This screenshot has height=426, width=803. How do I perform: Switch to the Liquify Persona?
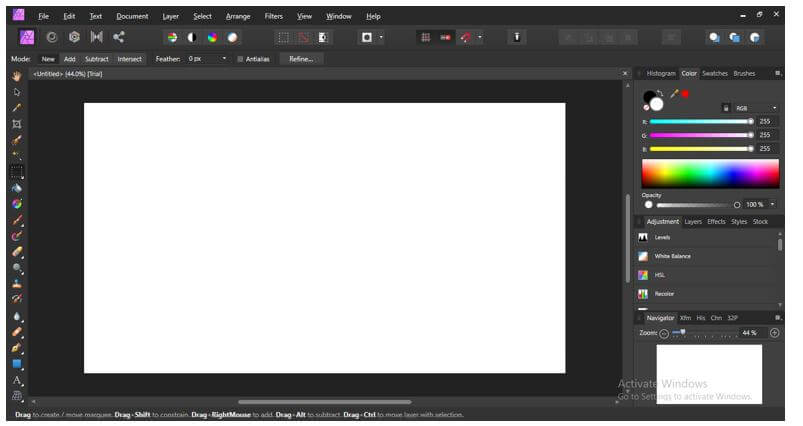52,37
